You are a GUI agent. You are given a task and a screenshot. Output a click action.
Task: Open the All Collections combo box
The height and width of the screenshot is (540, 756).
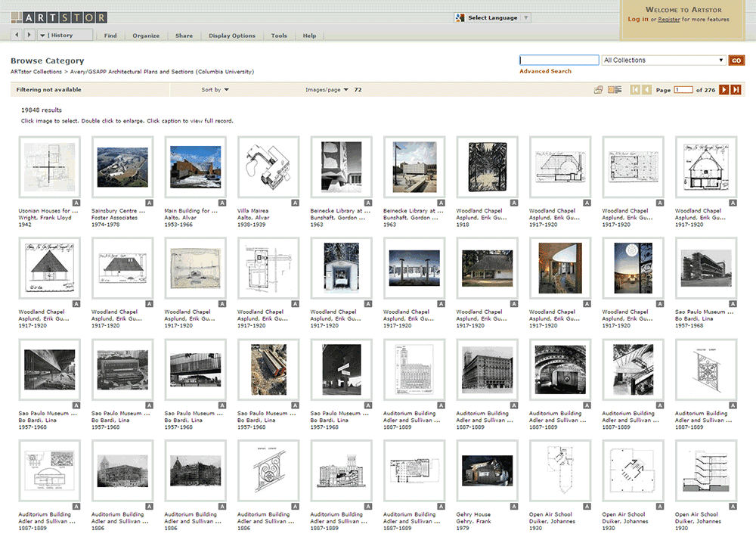[664, 61]
